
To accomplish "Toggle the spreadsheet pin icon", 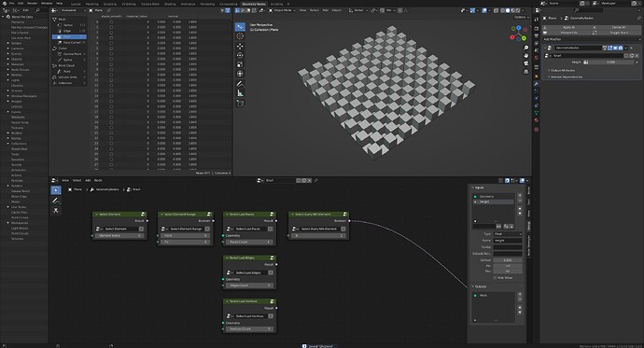I will pyautogui.click(x=109, y=10).
